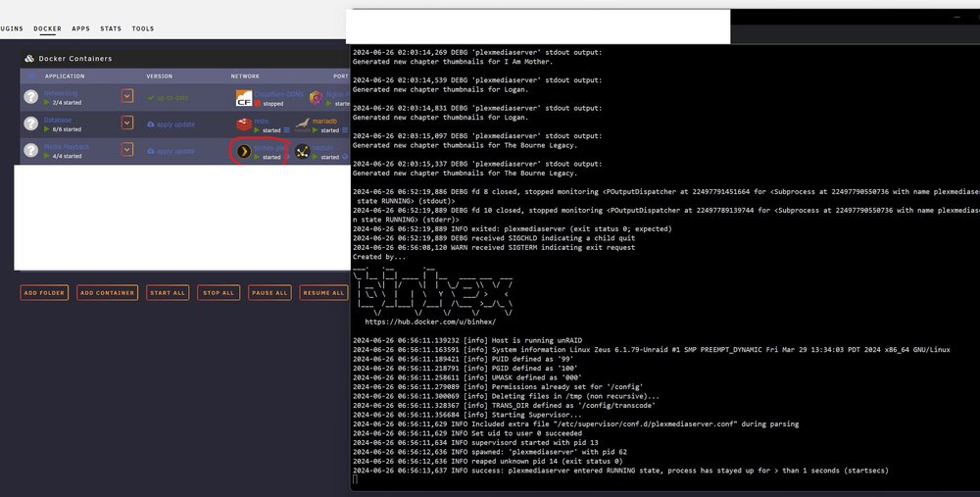Click the log line "PUID defined as '99'"
This screenshot has height=497, width=980.
pos(464,359)
